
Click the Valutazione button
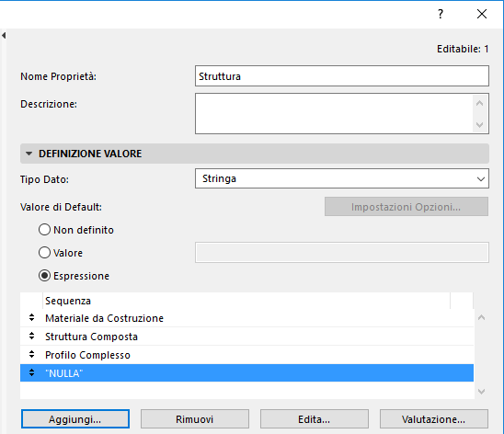[x=434, y=419]
